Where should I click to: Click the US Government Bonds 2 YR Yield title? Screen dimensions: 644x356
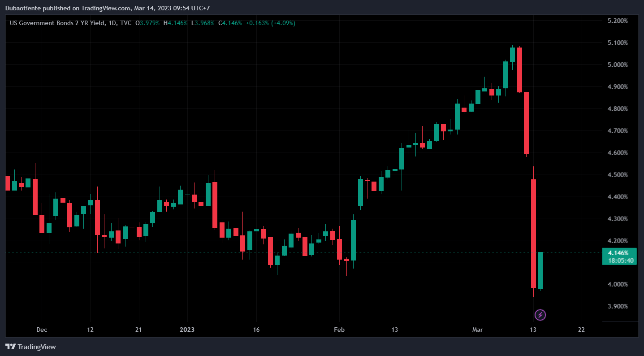57,23
